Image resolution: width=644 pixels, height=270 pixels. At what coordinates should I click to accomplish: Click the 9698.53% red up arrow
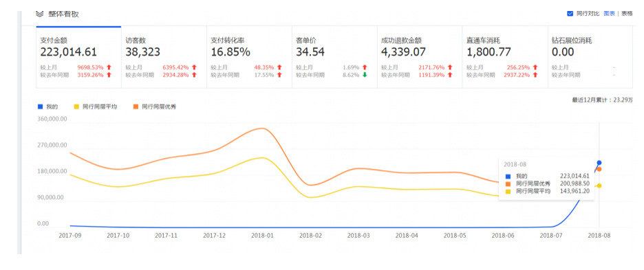(x=109, y=67)
